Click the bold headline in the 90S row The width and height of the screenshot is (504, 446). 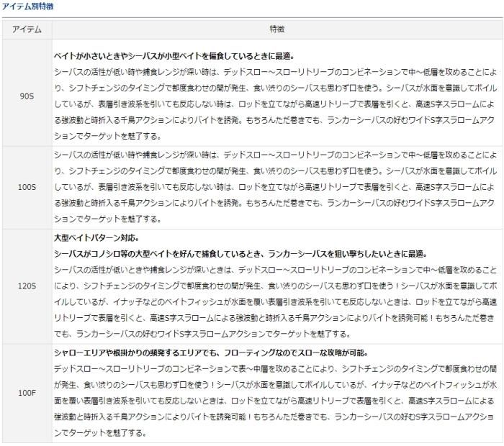174,56
